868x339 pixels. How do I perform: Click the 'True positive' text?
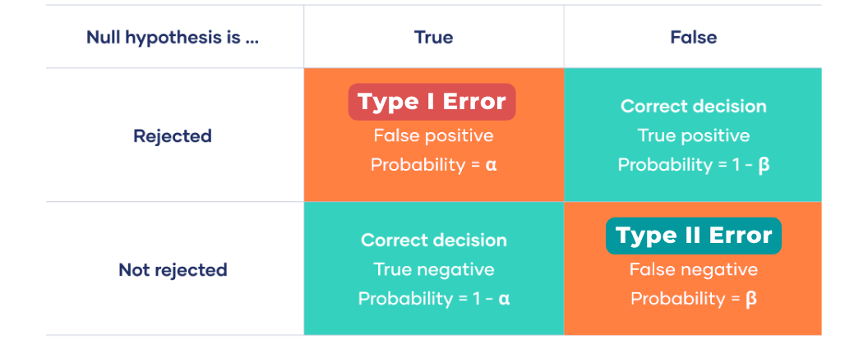pyautogui.click(x=694, y=135)
